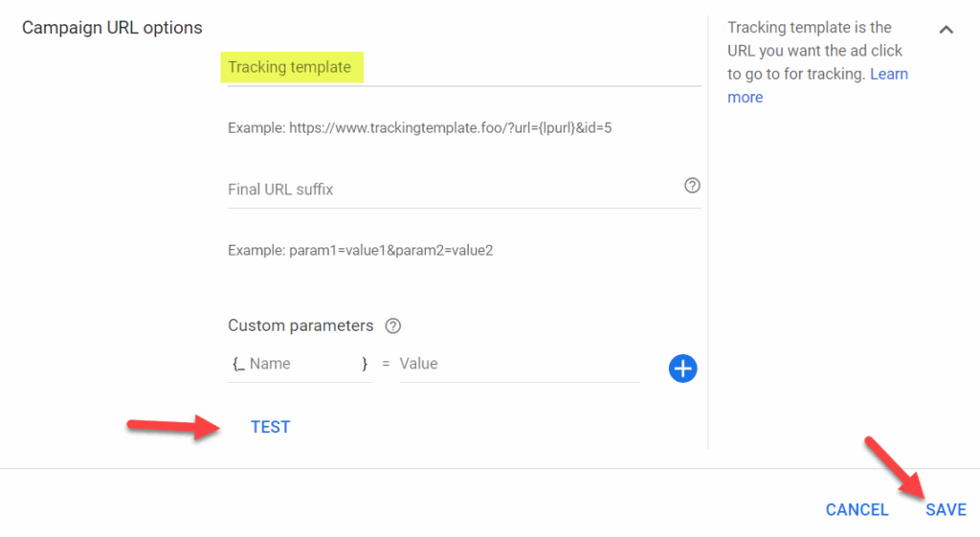Open the Final URL suffix help icon
The height and width of the screenshot is (537, 980).
tap(693, 186)
